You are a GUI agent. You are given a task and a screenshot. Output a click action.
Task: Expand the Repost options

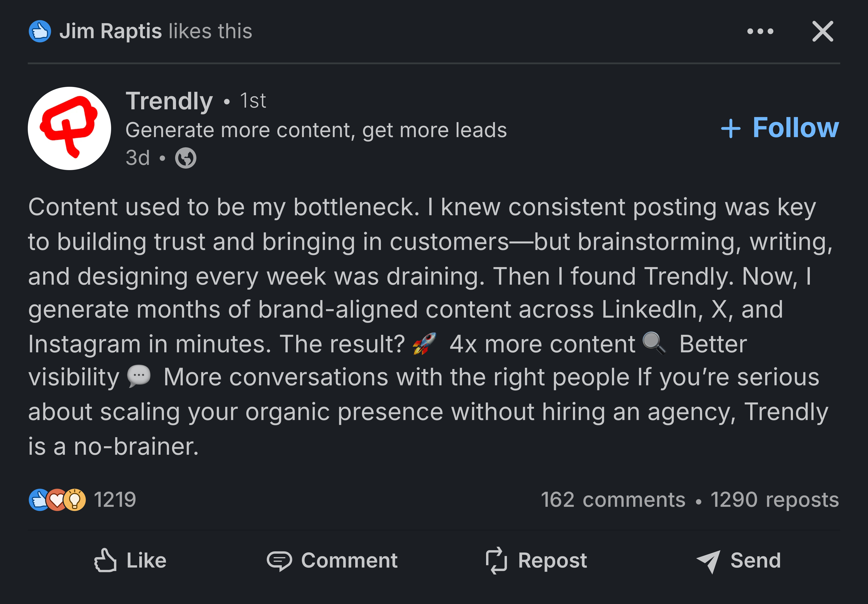click(536, 561)
